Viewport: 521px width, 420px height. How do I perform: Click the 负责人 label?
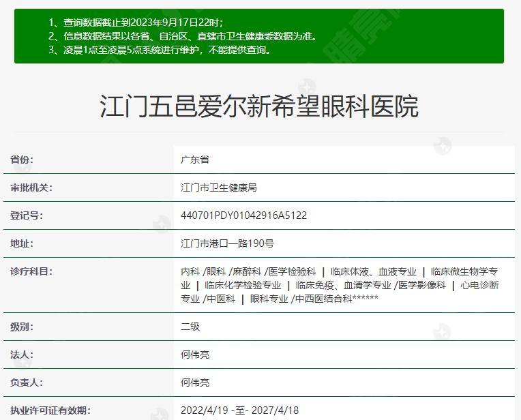point(27,382)
